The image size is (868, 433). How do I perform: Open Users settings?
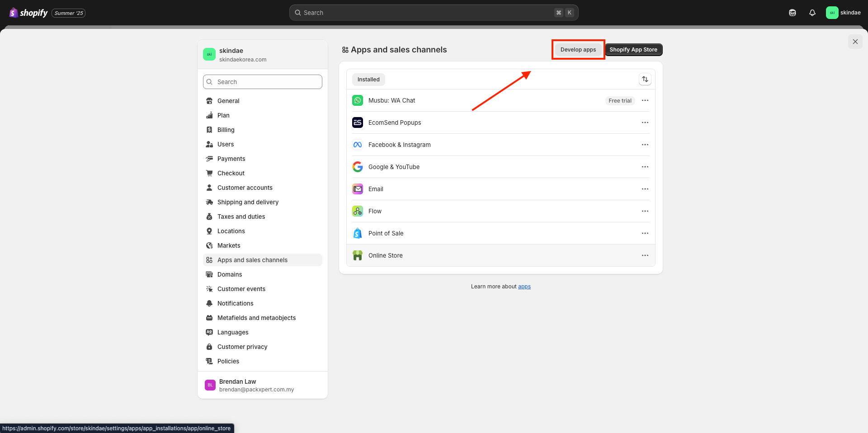pos(263,144)
